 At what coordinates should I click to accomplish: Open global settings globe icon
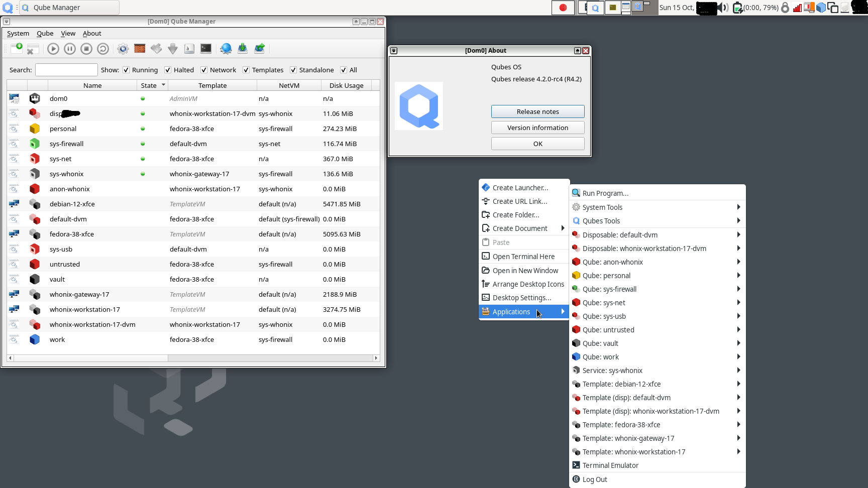[226, 49]
